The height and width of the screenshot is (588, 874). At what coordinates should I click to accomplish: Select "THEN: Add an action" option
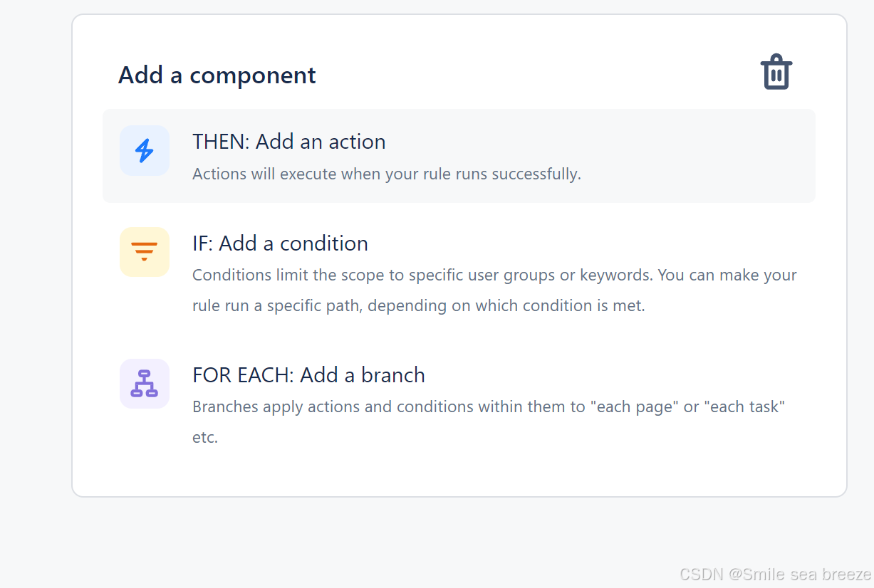point(288,142)
